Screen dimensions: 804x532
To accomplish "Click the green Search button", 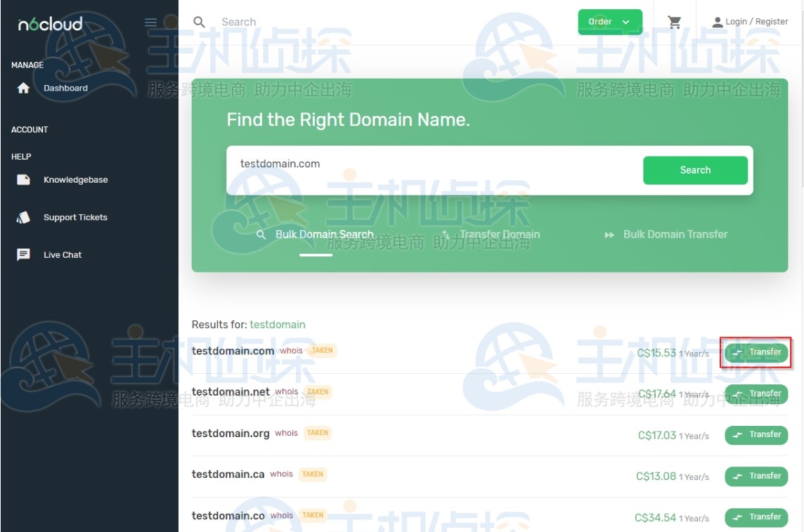I will point(695,170).
